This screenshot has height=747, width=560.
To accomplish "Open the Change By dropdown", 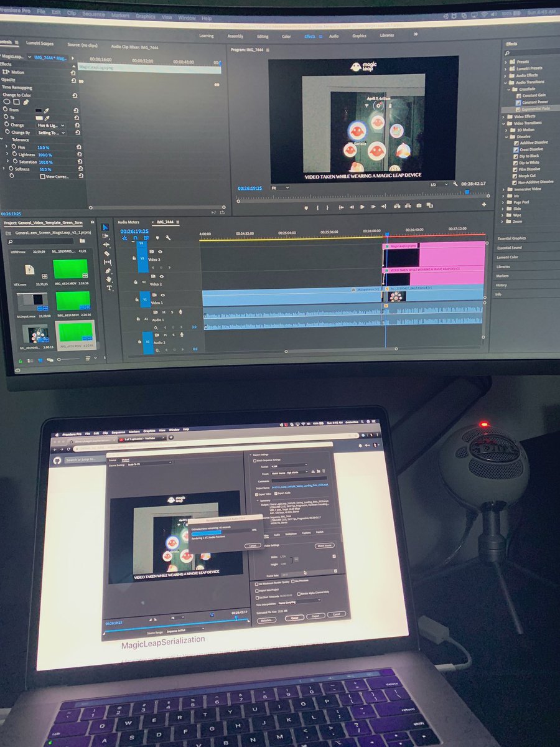I will 51,133.
